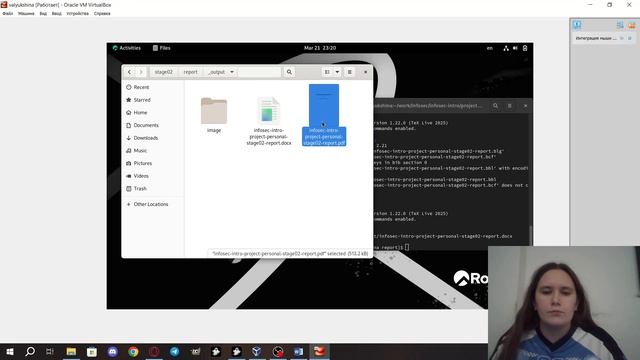Select report path breadcrumb

[x=190, y=72]
